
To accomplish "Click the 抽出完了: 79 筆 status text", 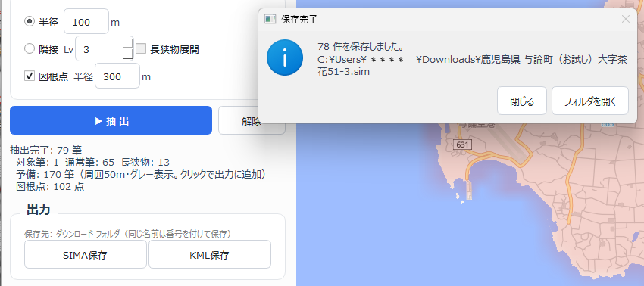I will click(x=46, y=150).
